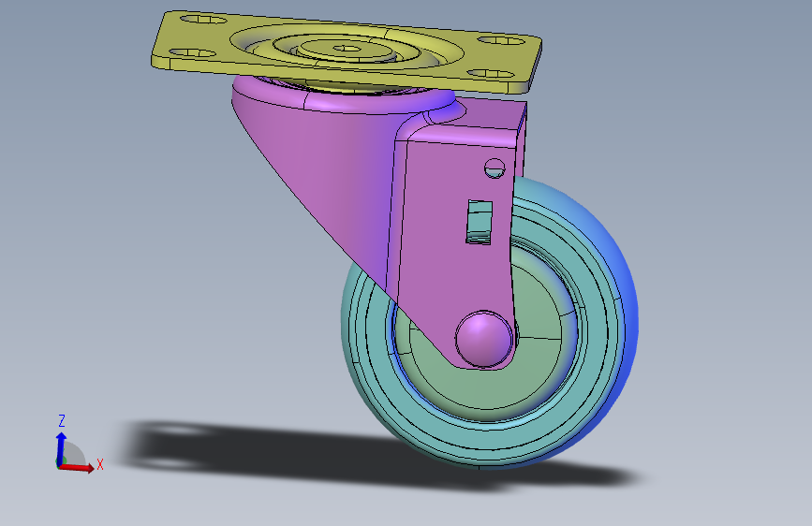Select the small round hole on the fork side
812x526 pixels.
tap(495, 168)
